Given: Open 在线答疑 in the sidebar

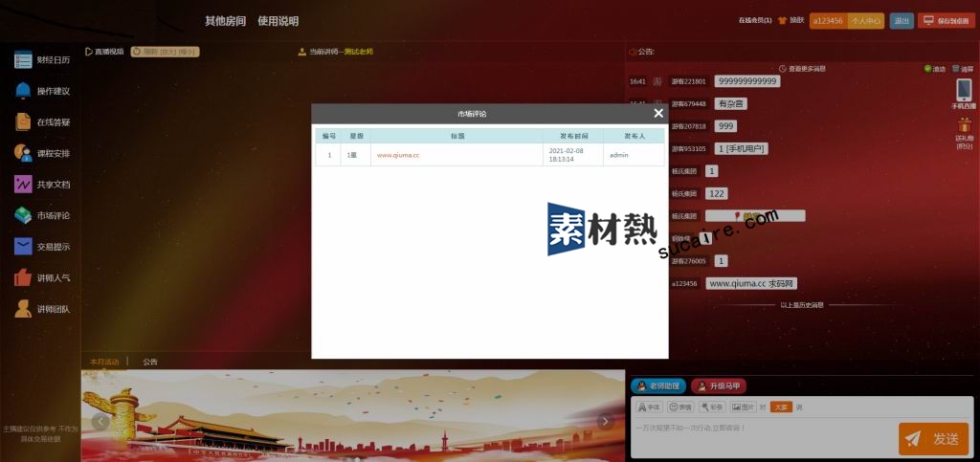Looking at the screenshot, I should pyautogui.click(x=42, y=122).
